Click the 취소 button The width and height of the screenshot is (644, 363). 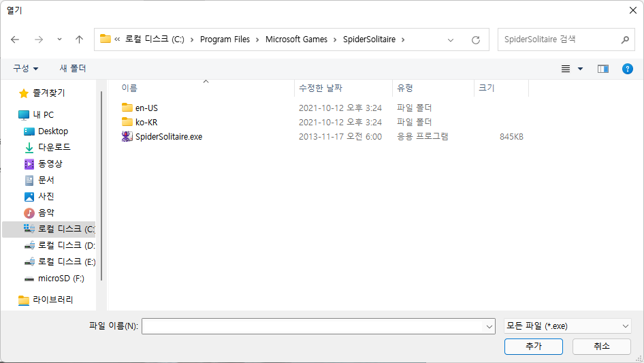point(602,346)
